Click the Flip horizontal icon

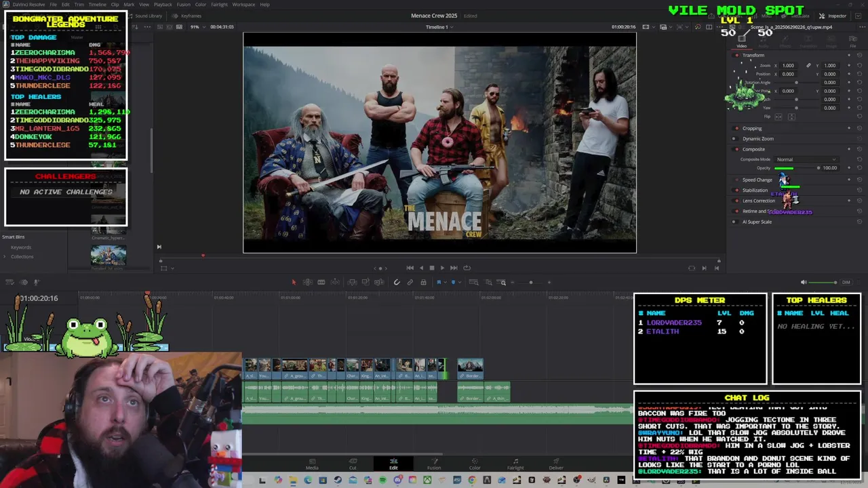[778, 117]
